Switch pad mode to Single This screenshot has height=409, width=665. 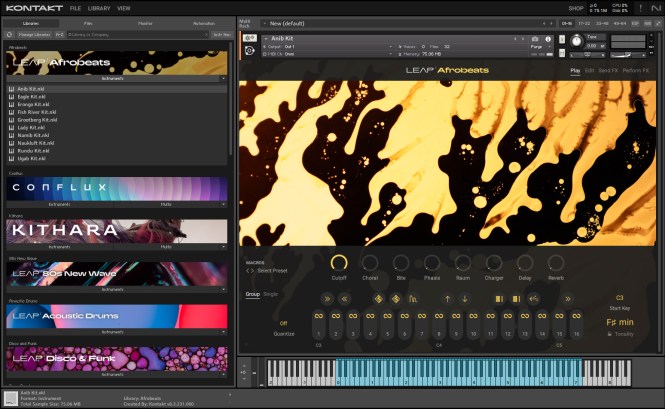[x=271, y=294]
